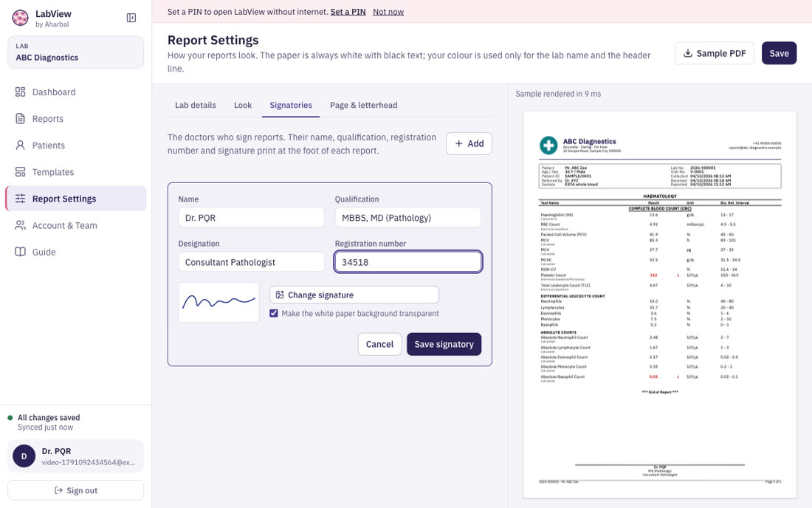Viewport: 812px width, 508px height.
Task: Click the Designation input field
Action: coord(251,262)
